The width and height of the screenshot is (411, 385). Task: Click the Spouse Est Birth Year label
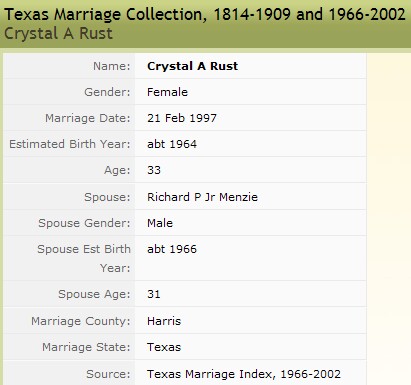click(x=84, y=258)
